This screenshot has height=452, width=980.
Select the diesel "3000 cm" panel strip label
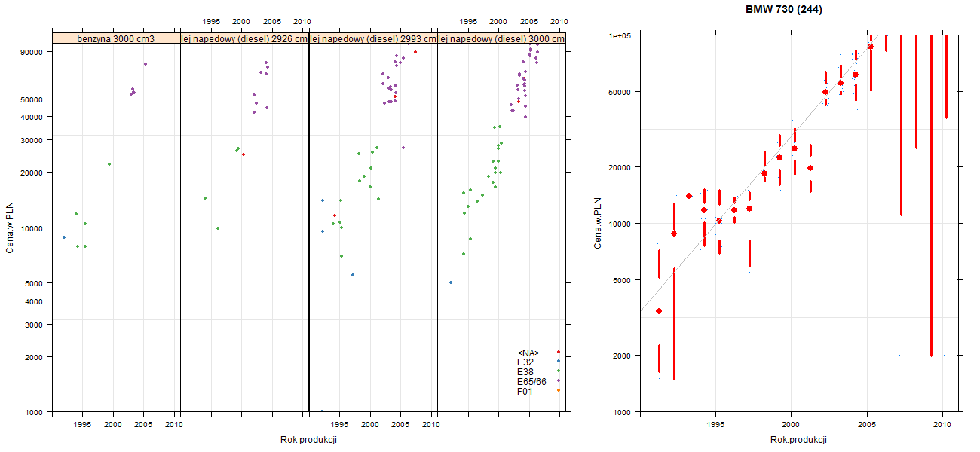[x=501, y=38]
